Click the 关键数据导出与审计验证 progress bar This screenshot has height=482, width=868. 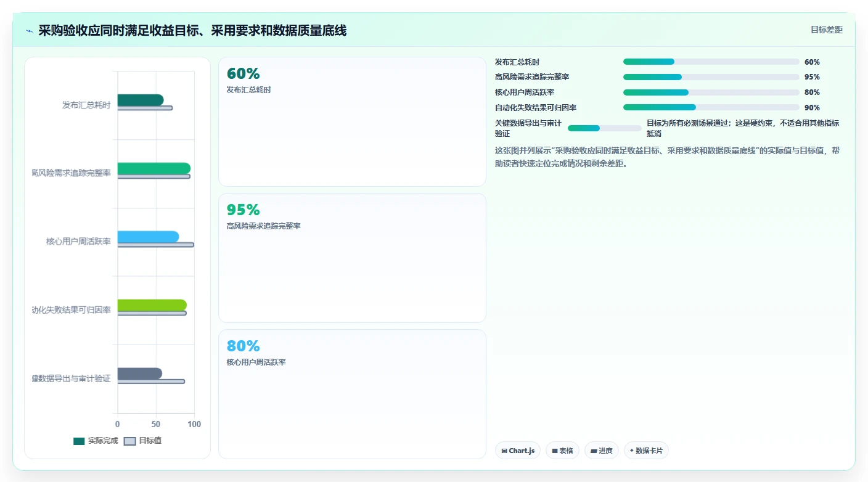pos(605,128)
